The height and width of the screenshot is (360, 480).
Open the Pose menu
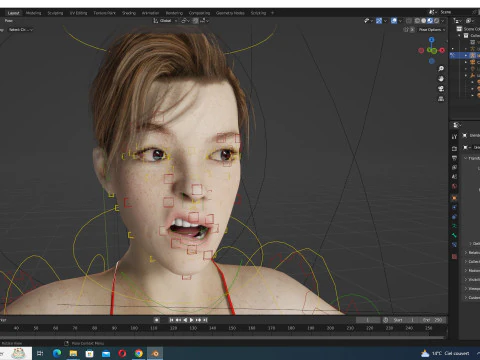[x=9, y=21]
